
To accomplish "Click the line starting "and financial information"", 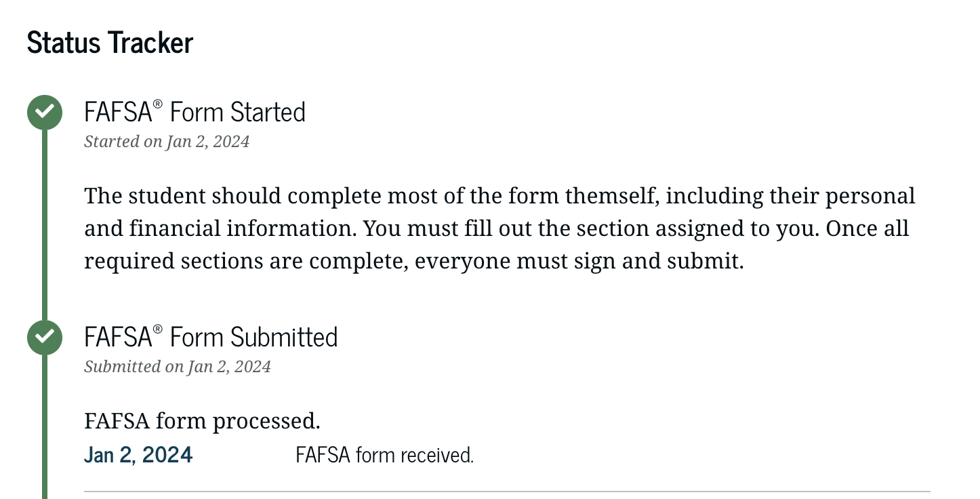I will (496, 228).
